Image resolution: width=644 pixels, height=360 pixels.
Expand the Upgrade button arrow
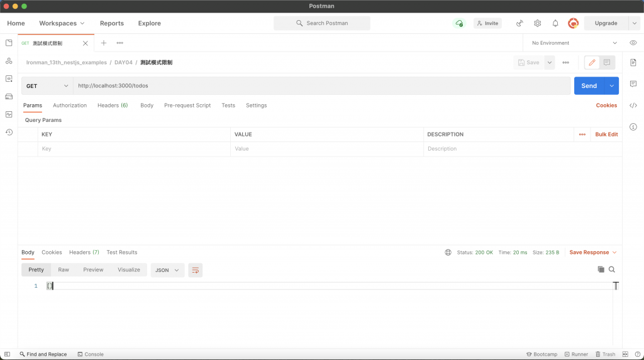point(634,23)
